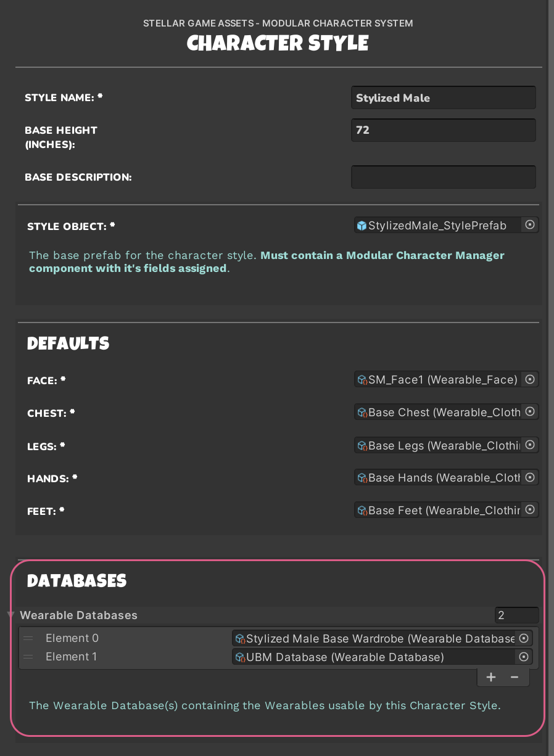Viewport: 554px width, 756px height.
Task: Click the Element 0 drag handle
Action: point(28,638)
